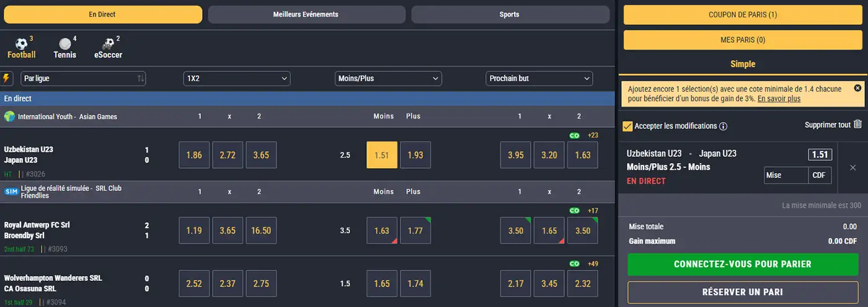
Task: Open the Par ligue sorting dropdown
Action: (x=83, y=79)
